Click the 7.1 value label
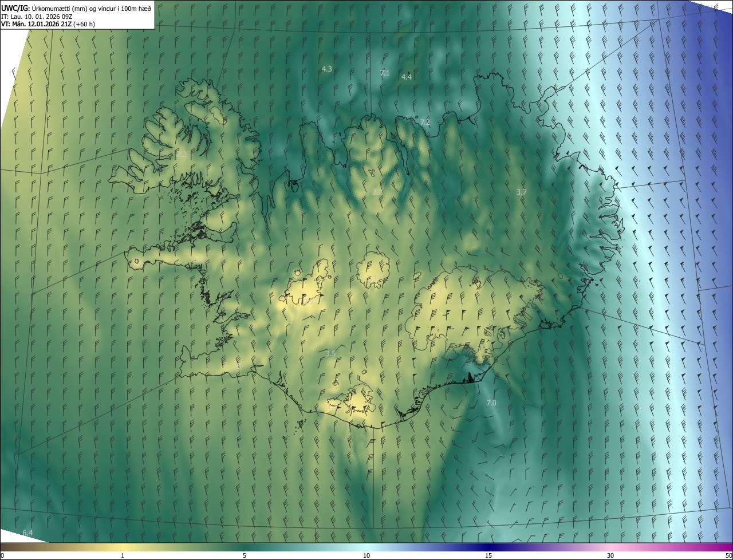 (x=385, y=73)
